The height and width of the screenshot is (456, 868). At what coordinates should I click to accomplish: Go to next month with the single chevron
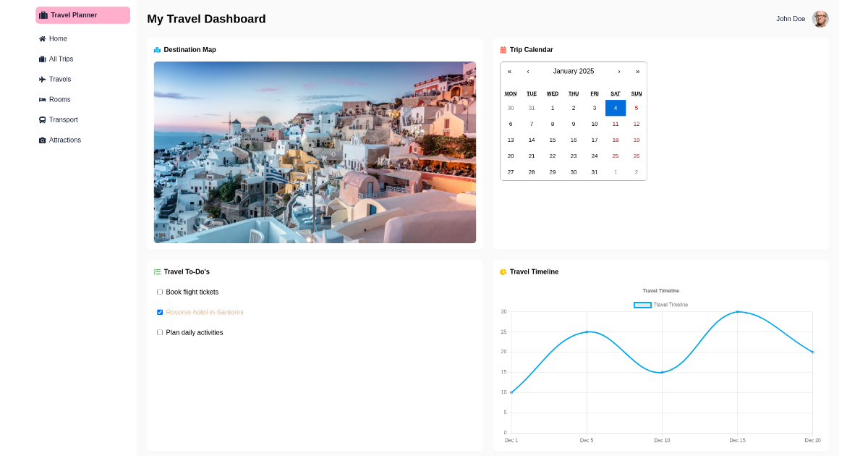pyautogui.click(x=620, y=71)
